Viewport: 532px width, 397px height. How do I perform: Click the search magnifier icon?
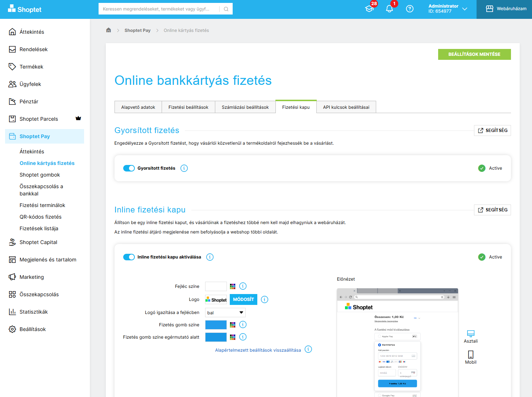(226, 9)
